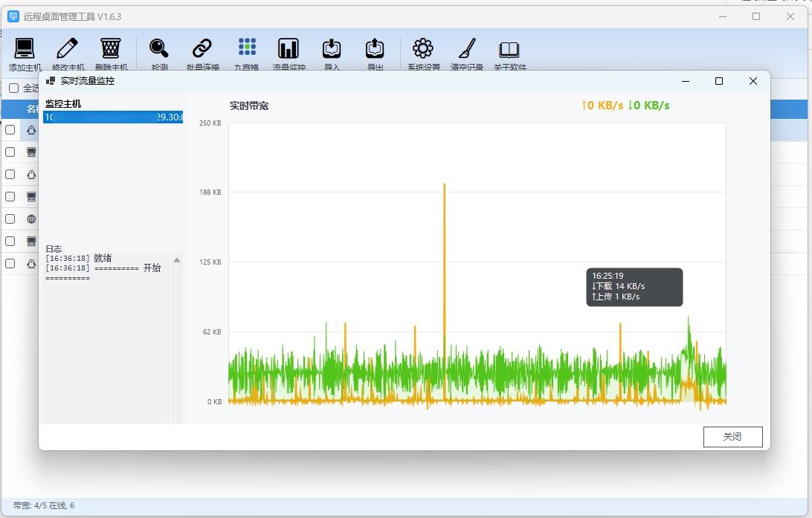
Task: Click the 250 KB axis label
Action: click(x=210, y=123)
